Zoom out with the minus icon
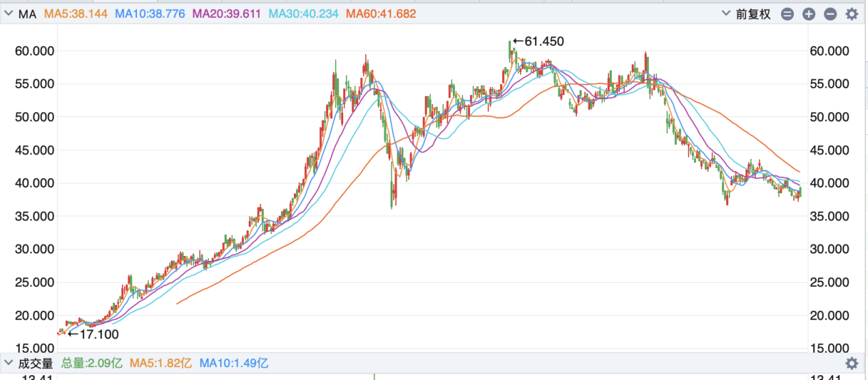The height and width of the screenshot is (380, 868). (x=830, y=14)
